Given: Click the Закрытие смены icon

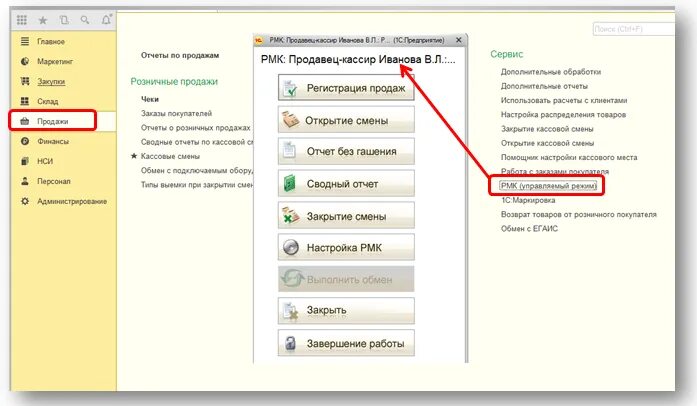Looking at the screenshot, I should point(290,215).
